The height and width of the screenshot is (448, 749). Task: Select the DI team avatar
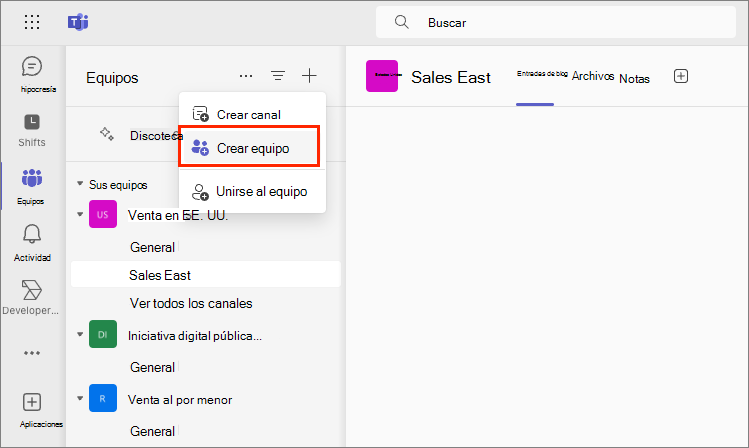pyautogui.click(x=103, y=334)
